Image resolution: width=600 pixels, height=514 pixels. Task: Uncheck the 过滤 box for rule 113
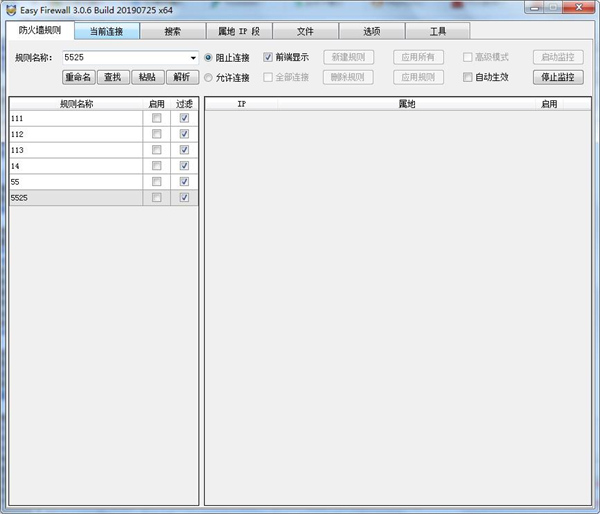tap(184, 150)
